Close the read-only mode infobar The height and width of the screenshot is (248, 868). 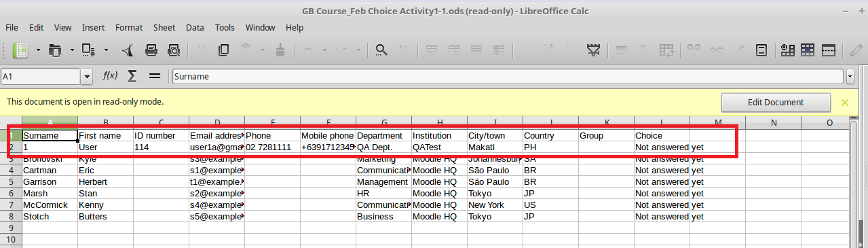pos(845,103)
